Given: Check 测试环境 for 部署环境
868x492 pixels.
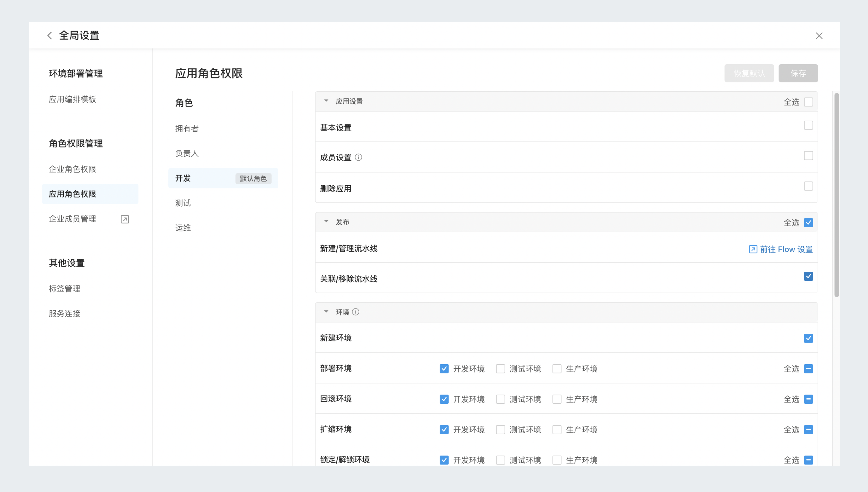Looking at the screenshot, I should point(501,369).
